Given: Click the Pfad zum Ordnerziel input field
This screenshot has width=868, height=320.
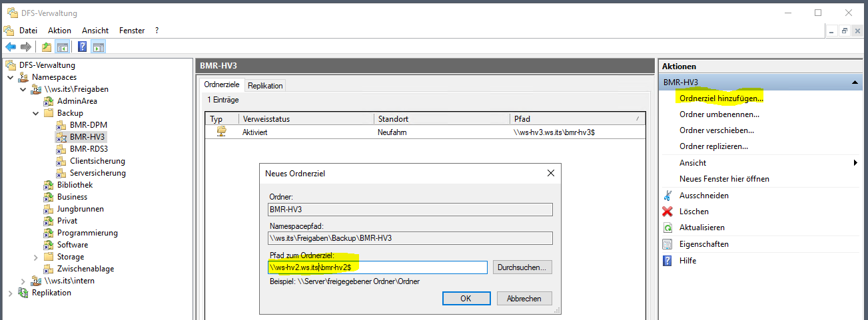Looking at the screenshot, I should [x=377, y=267].
